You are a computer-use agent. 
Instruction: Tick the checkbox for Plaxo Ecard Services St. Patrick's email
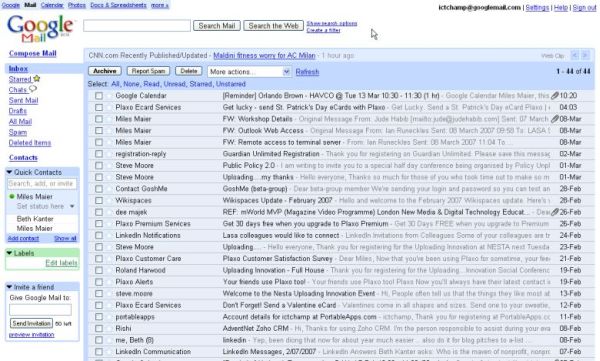99,107
